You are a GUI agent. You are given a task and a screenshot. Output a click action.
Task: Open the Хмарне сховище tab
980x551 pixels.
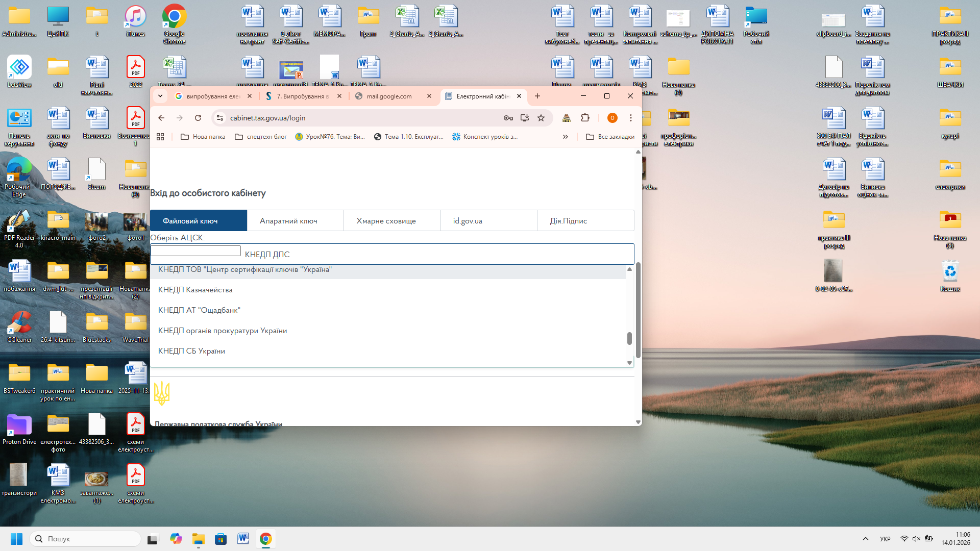tap(386, 221)
